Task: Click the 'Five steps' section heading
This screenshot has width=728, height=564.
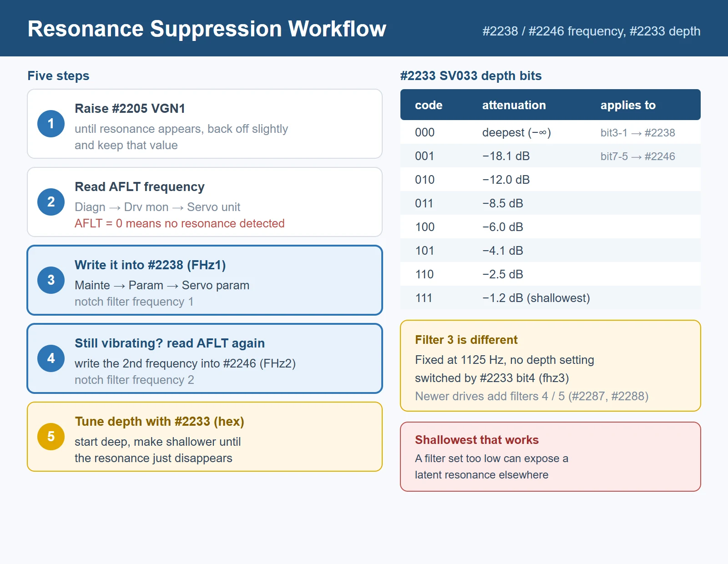Action: pos(58,76)
